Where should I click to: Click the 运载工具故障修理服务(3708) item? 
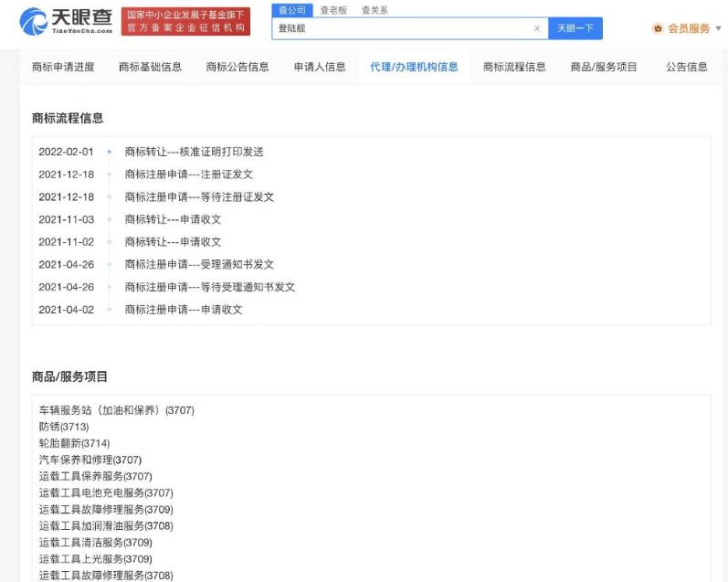(106, 576)
